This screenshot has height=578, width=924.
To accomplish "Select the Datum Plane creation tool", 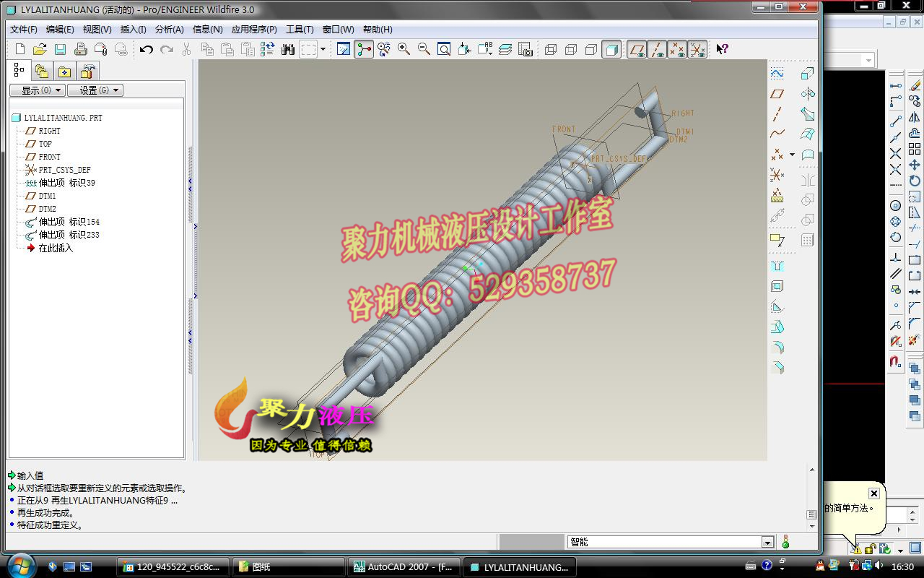I will [x=778, y=94].
